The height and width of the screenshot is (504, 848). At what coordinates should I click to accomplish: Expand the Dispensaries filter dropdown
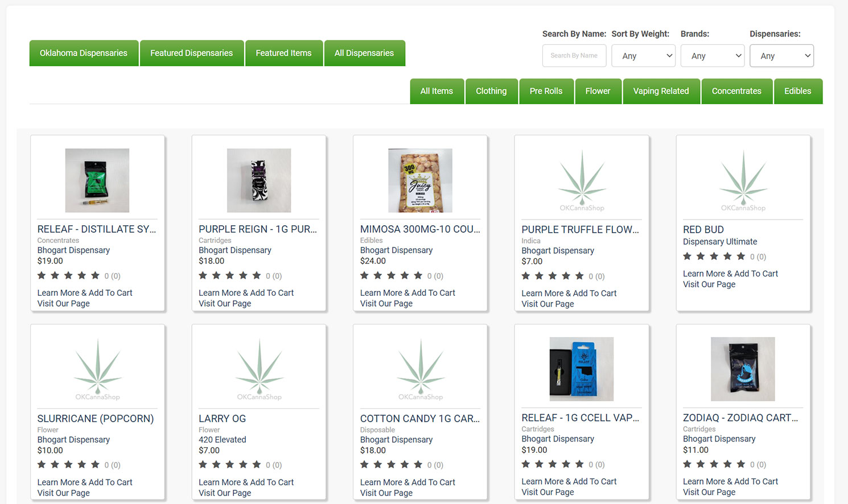(782, 56)
